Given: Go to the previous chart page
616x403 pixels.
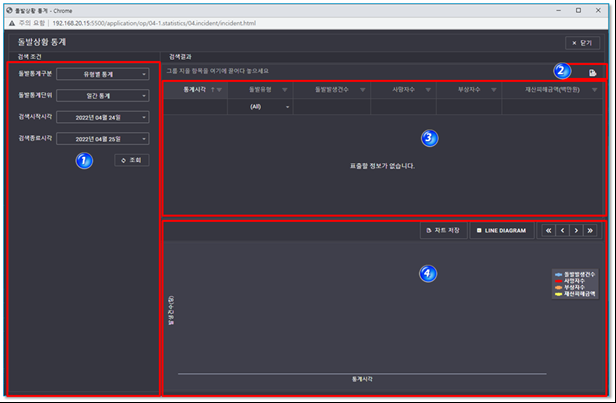Looking at the screenshot, I should tap(562, 230).
